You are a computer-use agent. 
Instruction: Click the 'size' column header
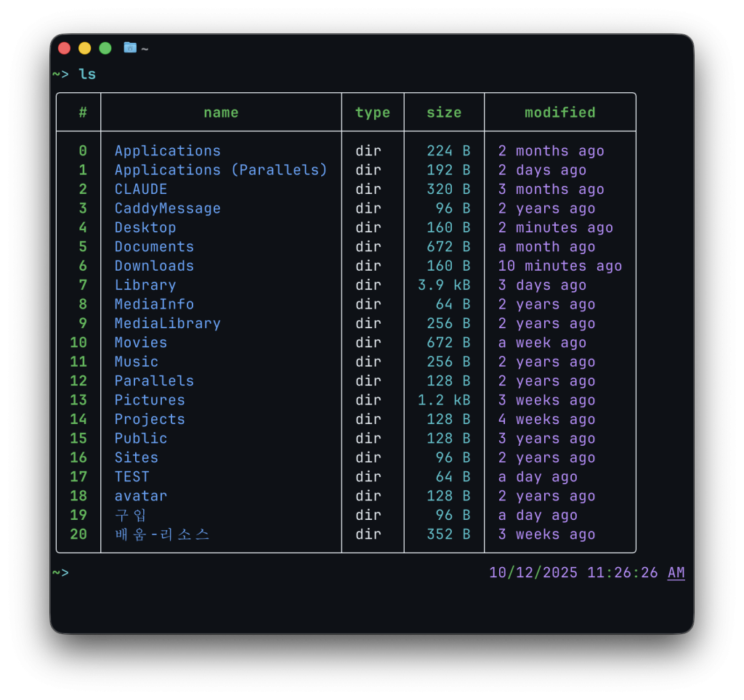point(444,113)
